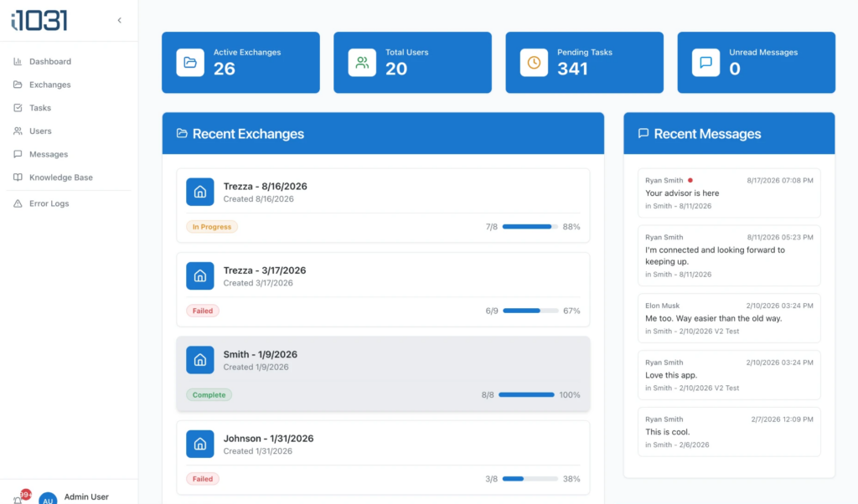Viewport: 858px width, 504px height.
Task: Open the Smith - 1/9/2026 exchange
Action: tap(383, 374)
